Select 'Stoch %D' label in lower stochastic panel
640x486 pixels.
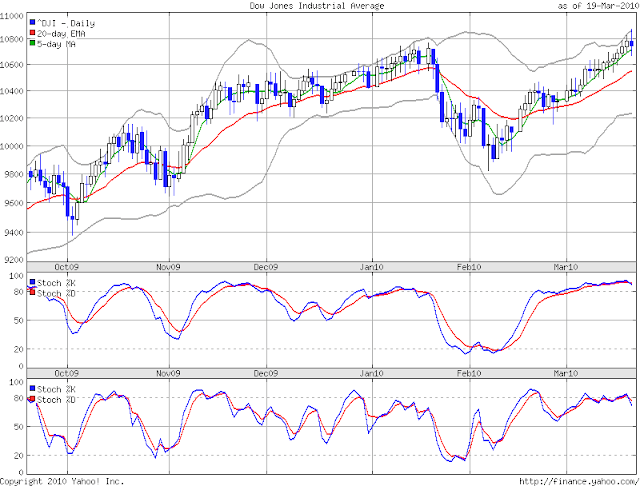56,399
